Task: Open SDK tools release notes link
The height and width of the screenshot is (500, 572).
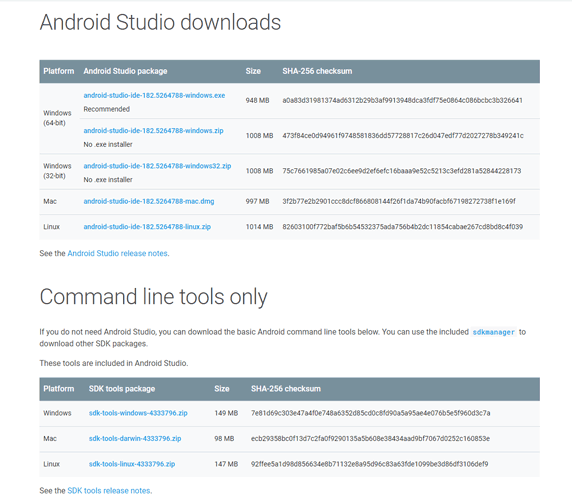Action: [109, 491]
